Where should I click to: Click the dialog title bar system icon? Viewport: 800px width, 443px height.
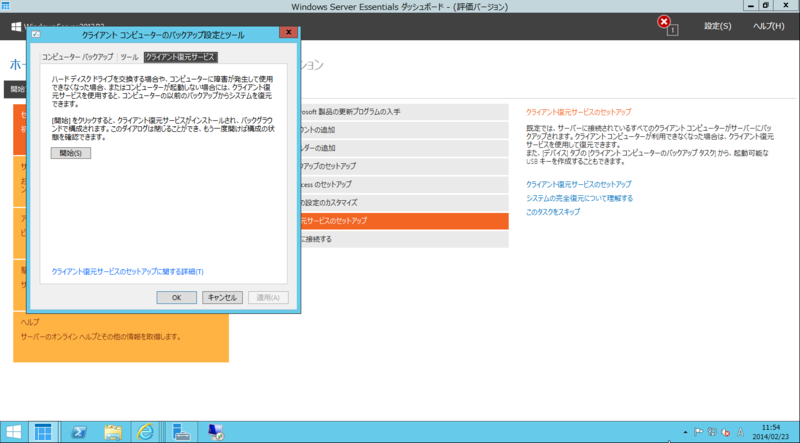[x=35, y=34]
